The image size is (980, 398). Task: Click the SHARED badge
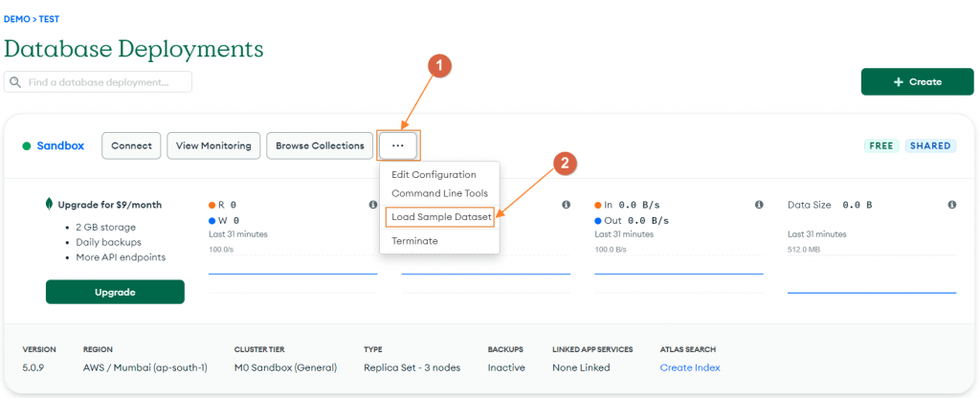(930, 145)
